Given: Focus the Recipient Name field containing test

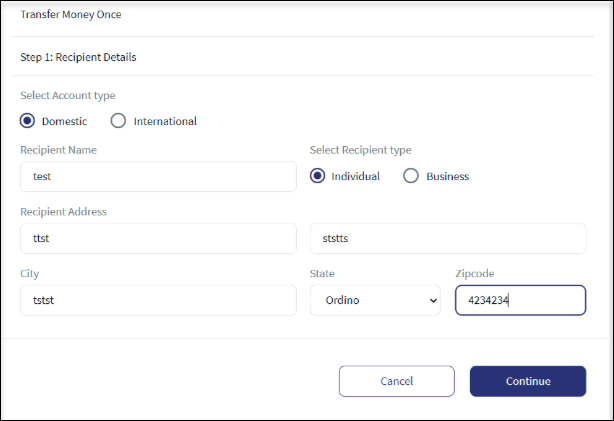Looking at the screenshot, I should click(x=158, y=177).
